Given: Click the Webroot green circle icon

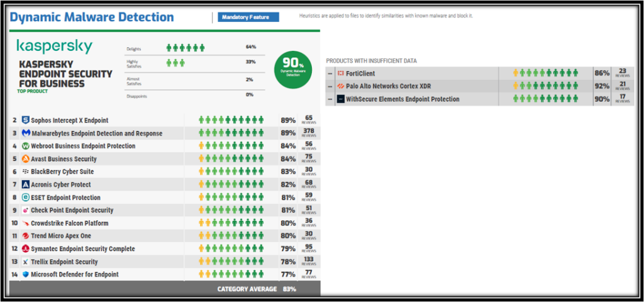Looking at the screenshot, I should (x=26, y=146).
